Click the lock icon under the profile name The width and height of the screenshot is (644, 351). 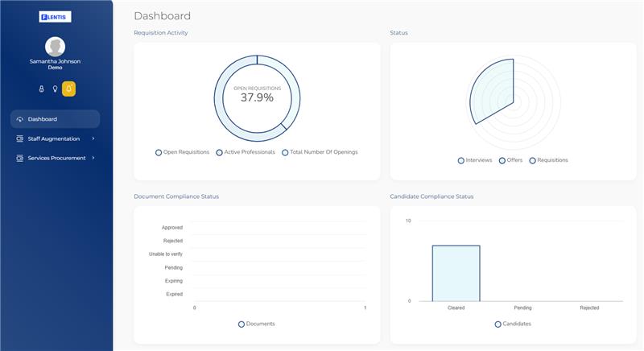(41, 89)
